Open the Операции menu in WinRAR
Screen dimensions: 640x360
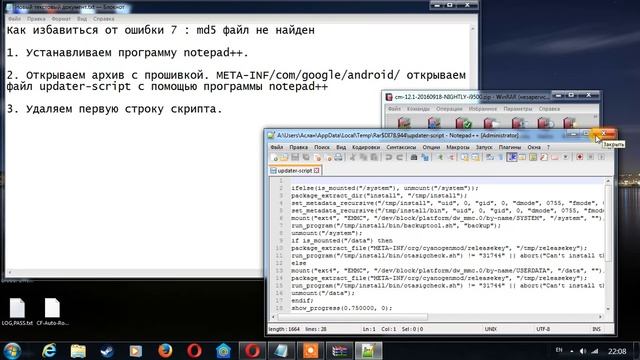point(449,109)
